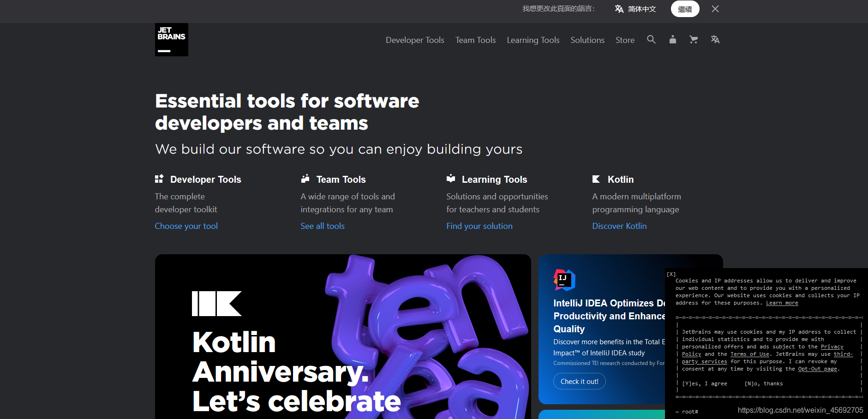Open the Learn more cookie link
The image size is (868, 419).
(782, 303)
